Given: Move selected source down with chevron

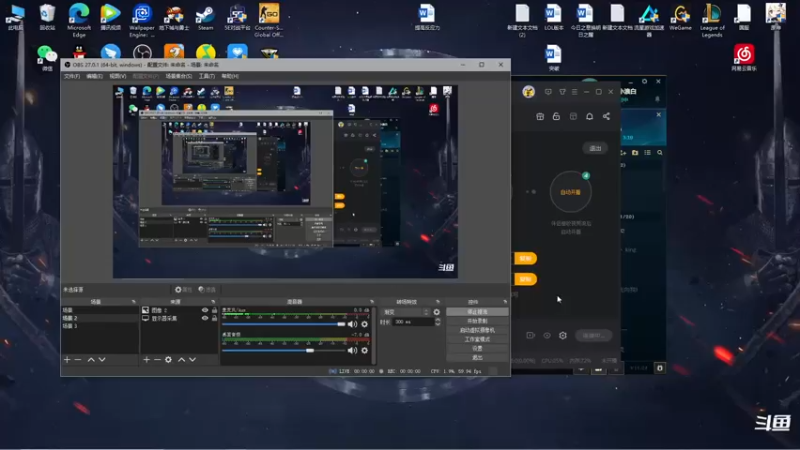Looking at the screenshot, I should 192,360.
